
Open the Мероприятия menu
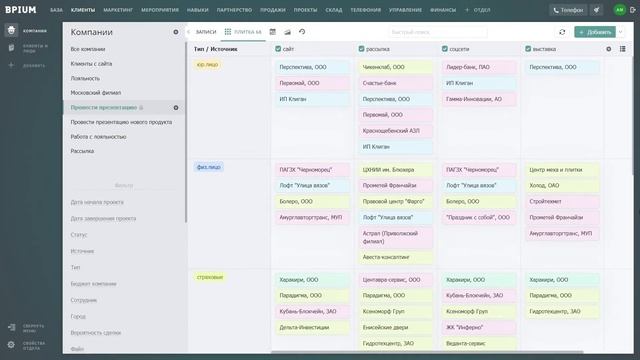tap(160, 10)
